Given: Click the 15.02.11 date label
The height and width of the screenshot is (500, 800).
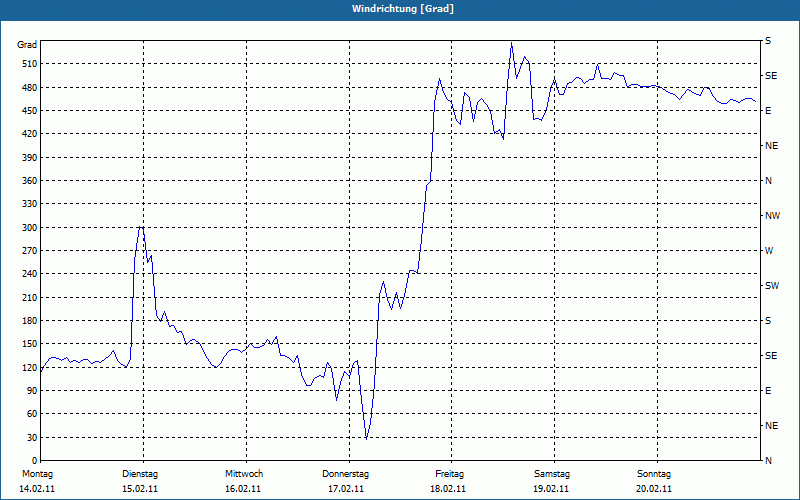Looking at the screenshot, I should tap(139, 489).
